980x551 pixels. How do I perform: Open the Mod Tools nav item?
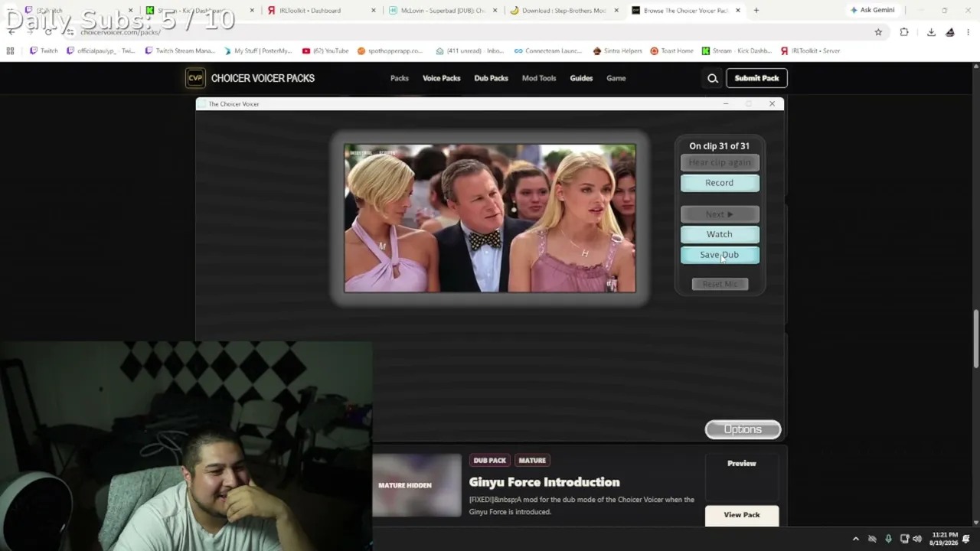539,78
